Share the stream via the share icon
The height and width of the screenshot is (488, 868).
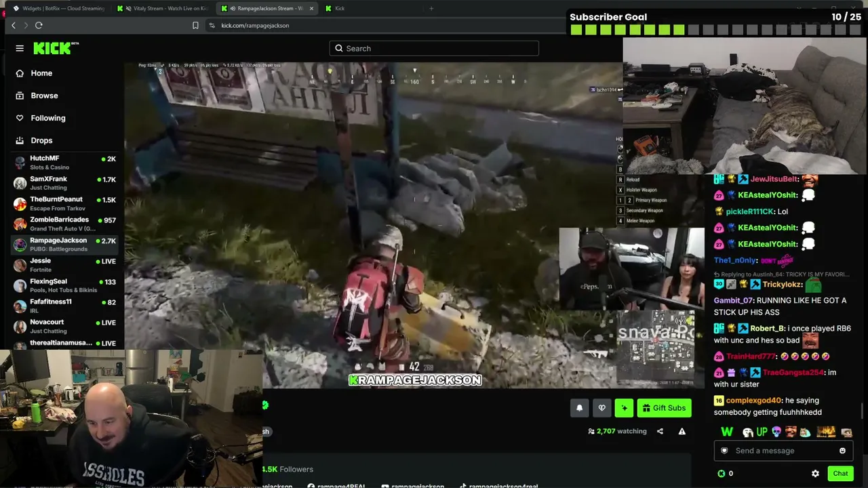[660, 431]
